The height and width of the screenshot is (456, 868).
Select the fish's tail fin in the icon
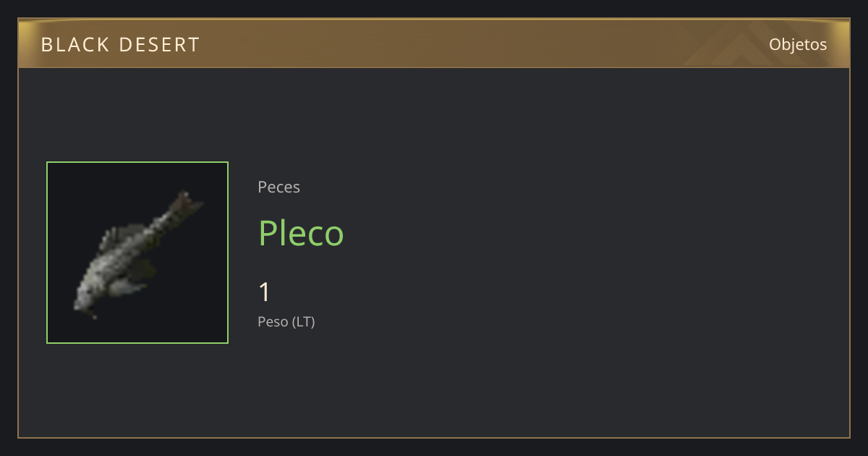(x=186, y=206)
